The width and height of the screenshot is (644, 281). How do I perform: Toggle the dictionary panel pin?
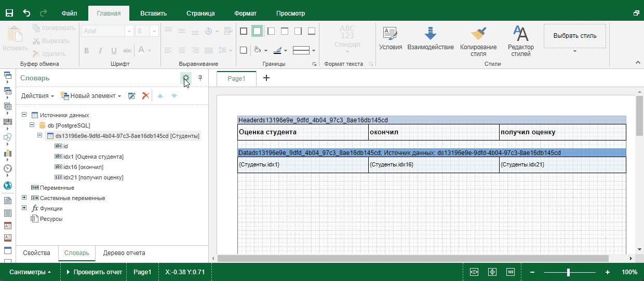pyautogui.click(x=200, y=78)
